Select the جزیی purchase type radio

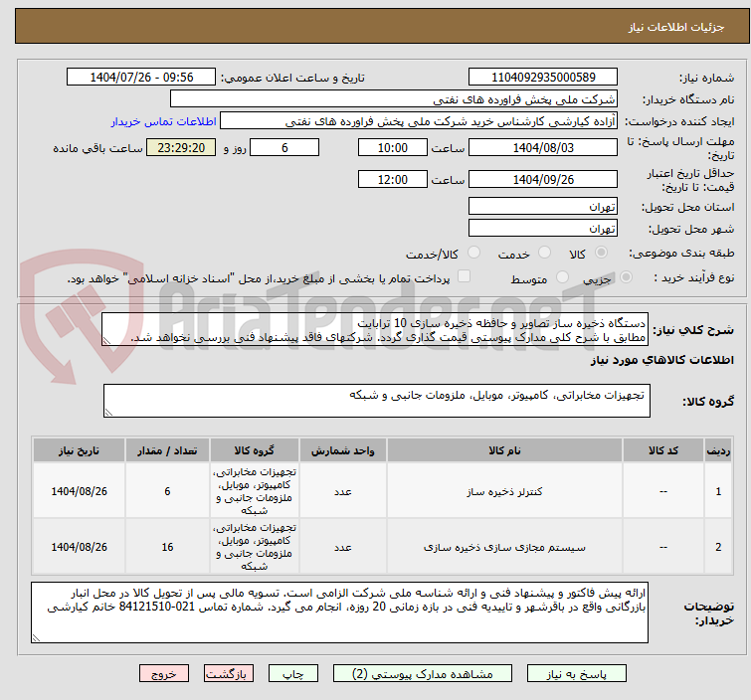[626, 277]
